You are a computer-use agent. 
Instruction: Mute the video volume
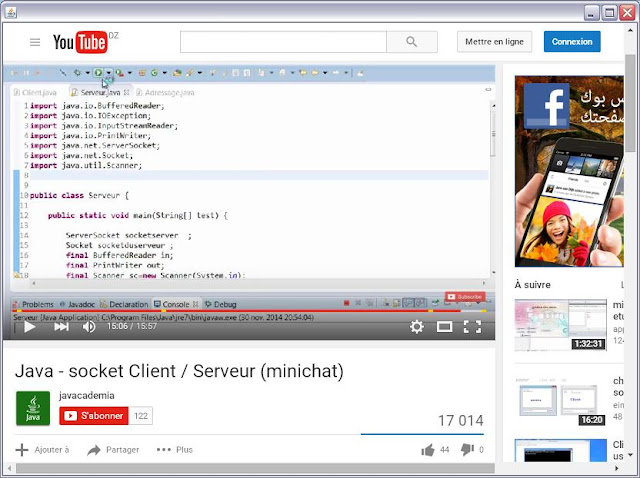pos(89,327)
